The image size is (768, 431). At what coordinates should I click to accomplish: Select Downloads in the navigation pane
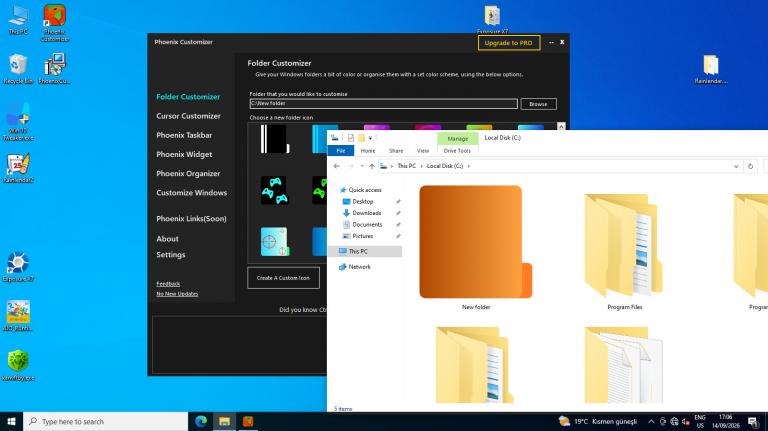point(366,213)
